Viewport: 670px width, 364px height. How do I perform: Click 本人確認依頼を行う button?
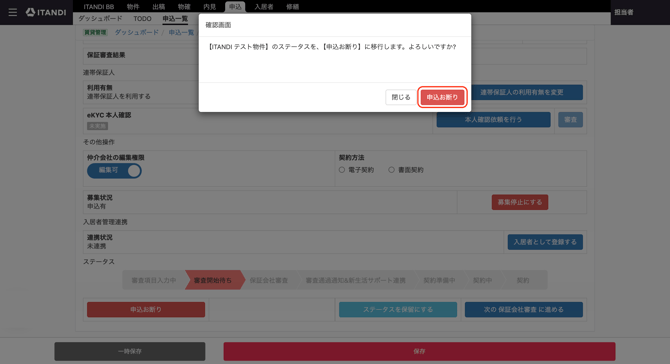click(x=494, y=120)
